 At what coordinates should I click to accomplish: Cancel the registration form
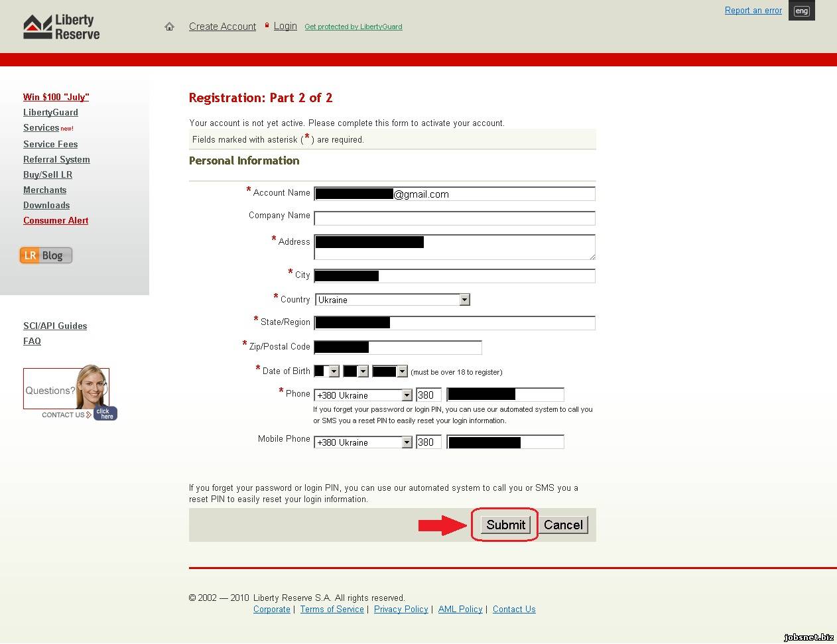563,525
